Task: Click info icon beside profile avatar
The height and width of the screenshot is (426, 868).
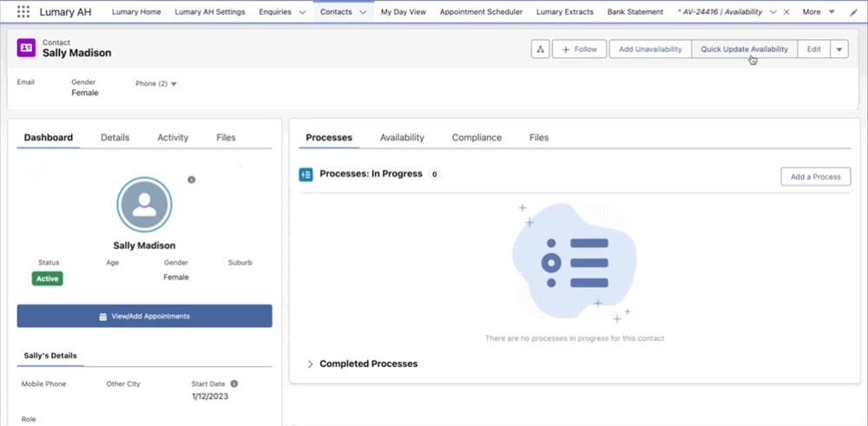Action: pos(191,180)
